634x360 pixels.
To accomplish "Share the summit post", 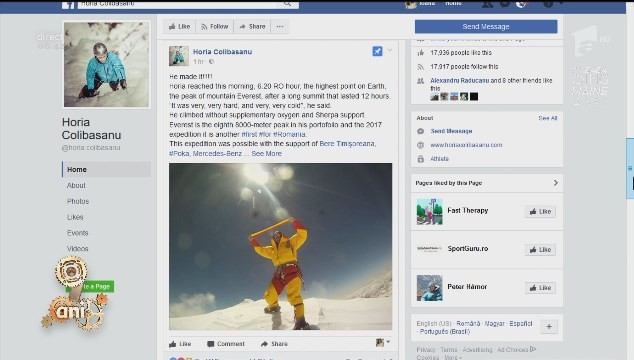I will pyautogui.click(x=274, y=344).
